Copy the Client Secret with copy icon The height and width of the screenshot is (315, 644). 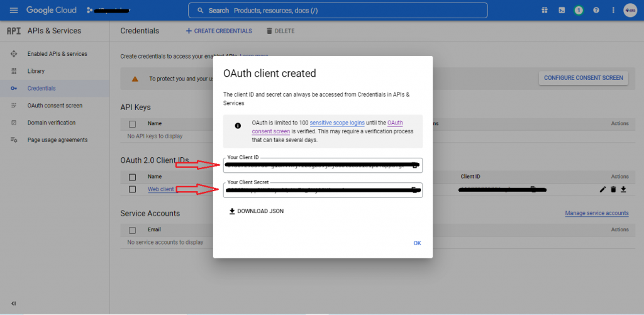tap(415, 190)
